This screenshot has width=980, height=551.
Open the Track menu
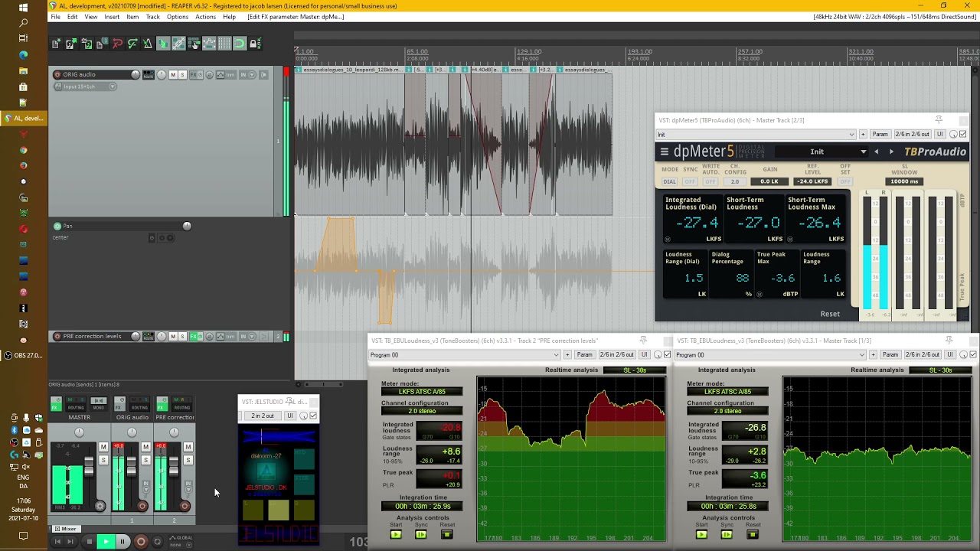click(153, 17)
